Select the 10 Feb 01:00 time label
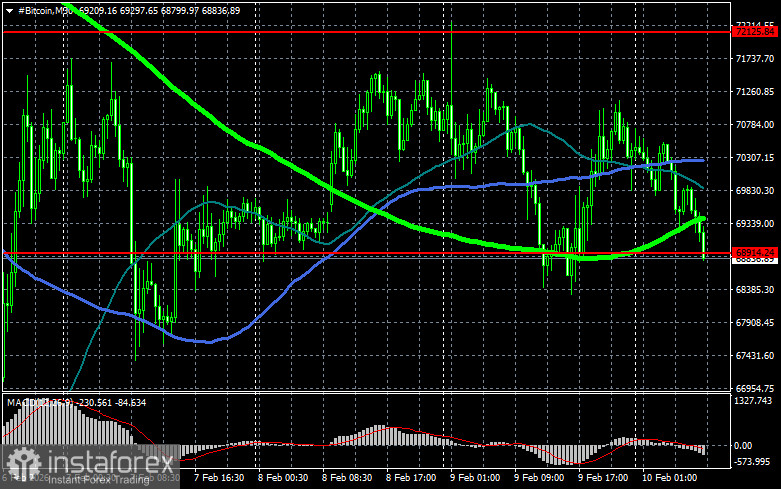 670,478
